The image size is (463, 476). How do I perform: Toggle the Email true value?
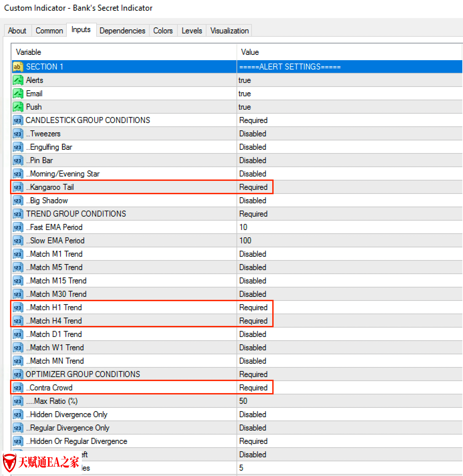(245, 94)
